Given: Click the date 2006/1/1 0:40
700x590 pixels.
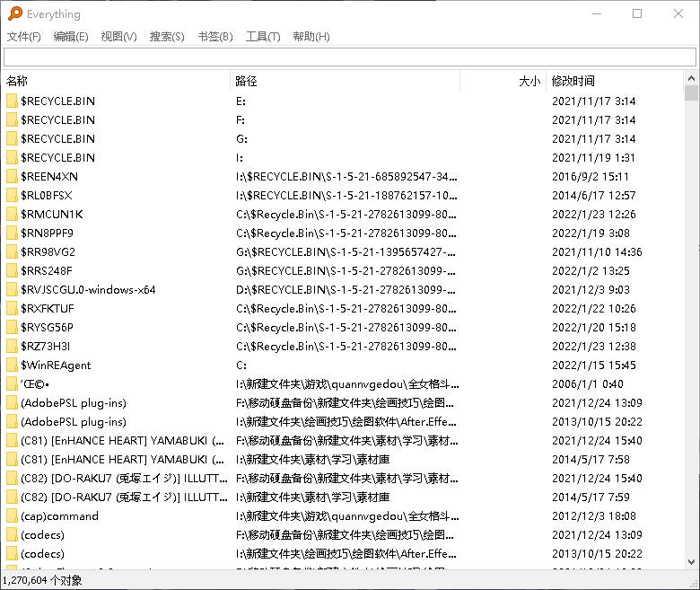Looking at the screenshot, I should pos(588,383).
